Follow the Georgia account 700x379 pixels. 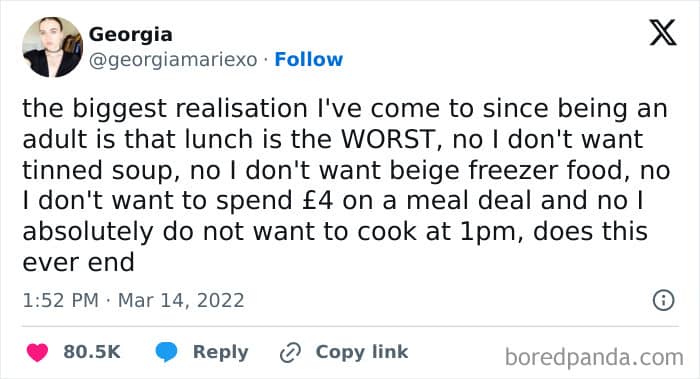[x=308, y=59]
